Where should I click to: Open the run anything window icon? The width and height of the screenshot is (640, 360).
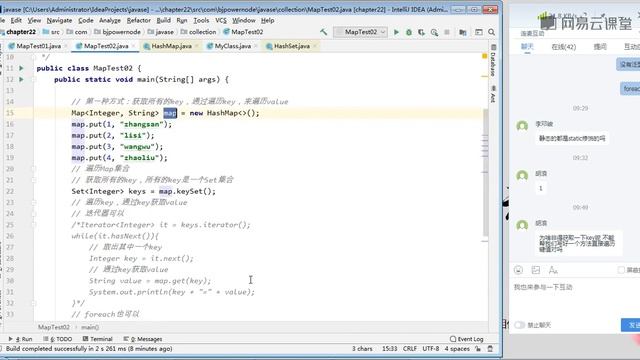pyautogui.click(x=479, y=32)
